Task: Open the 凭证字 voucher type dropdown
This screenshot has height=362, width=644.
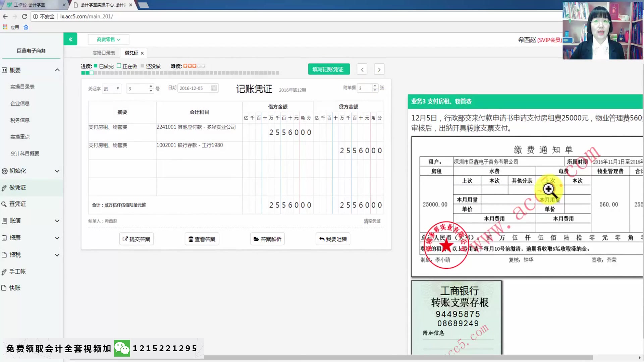Action: 111,88
